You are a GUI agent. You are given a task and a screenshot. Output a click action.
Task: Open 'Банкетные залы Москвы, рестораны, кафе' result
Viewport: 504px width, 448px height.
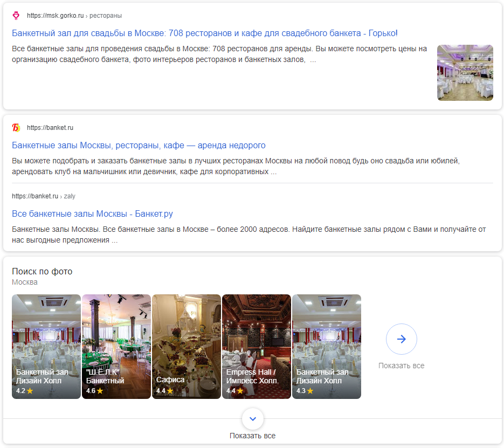click(x=139, y=145)
